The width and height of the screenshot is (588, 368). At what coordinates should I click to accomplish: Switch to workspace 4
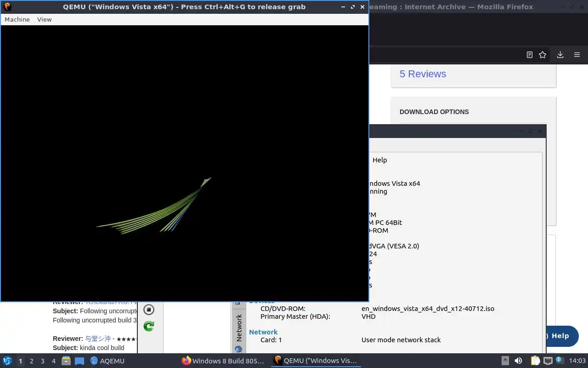click(x=53, y=361)
